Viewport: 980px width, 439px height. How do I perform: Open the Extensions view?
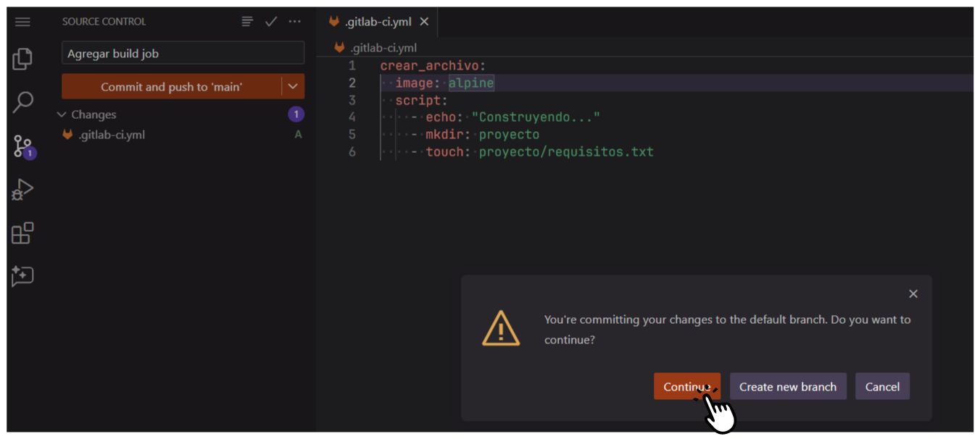pyautogui.click(x=22, y=233)
